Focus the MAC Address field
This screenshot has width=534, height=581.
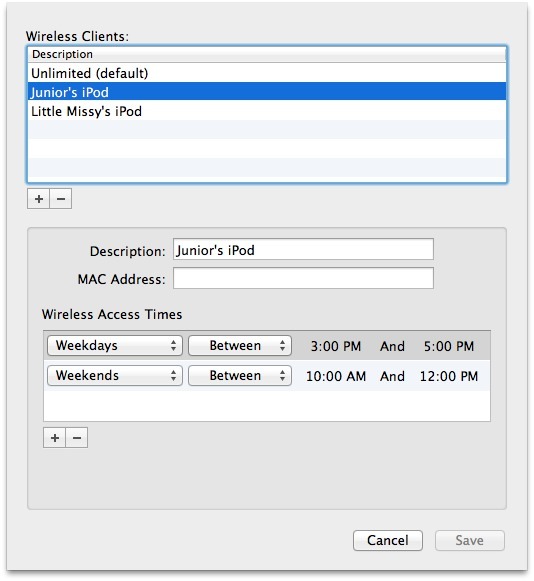tap(303, 278)
